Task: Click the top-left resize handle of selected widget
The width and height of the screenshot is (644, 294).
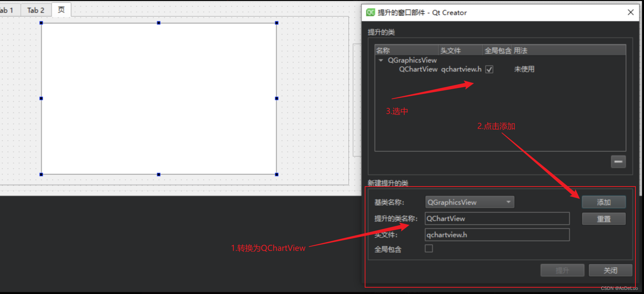Action: (x=41, y=23)
